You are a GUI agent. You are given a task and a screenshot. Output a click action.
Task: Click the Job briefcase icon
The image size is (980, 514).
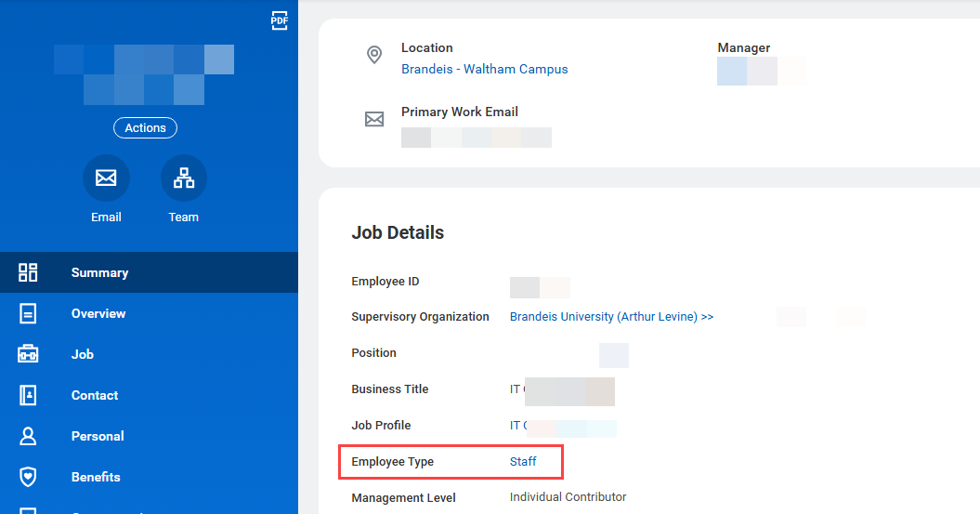click(28, 354)
